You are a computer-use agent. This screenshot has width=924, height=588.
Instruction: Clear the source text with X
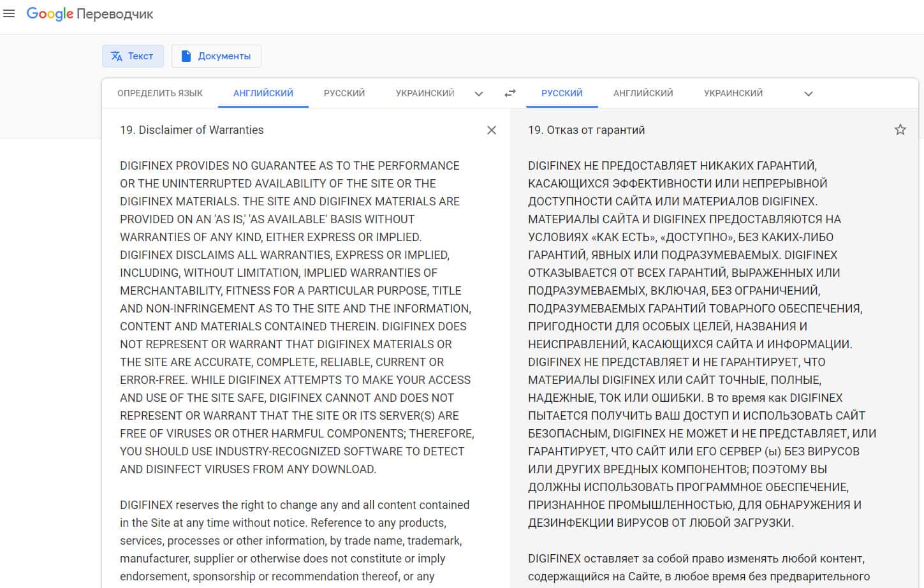pos(492,130)
